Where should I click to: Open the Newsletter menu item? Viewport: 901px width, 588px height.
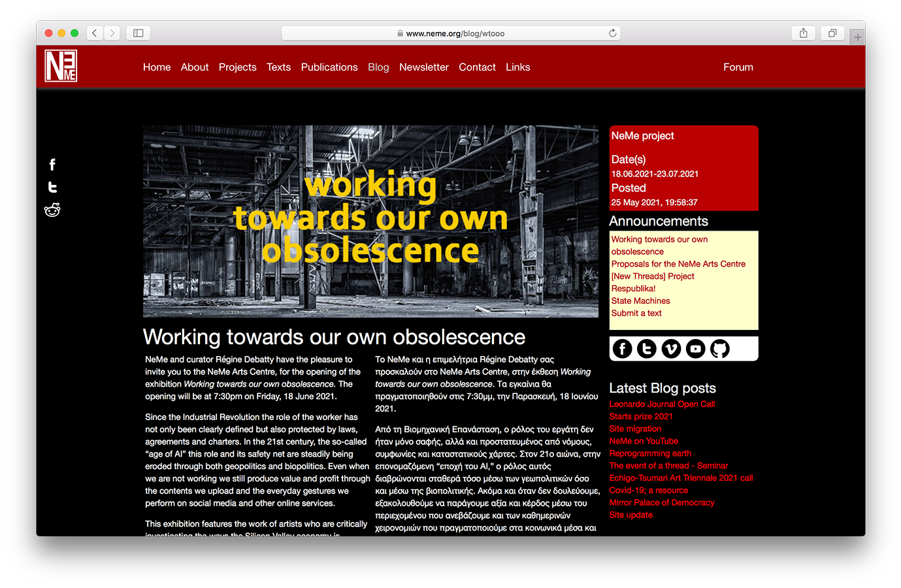tap(424, 67)
